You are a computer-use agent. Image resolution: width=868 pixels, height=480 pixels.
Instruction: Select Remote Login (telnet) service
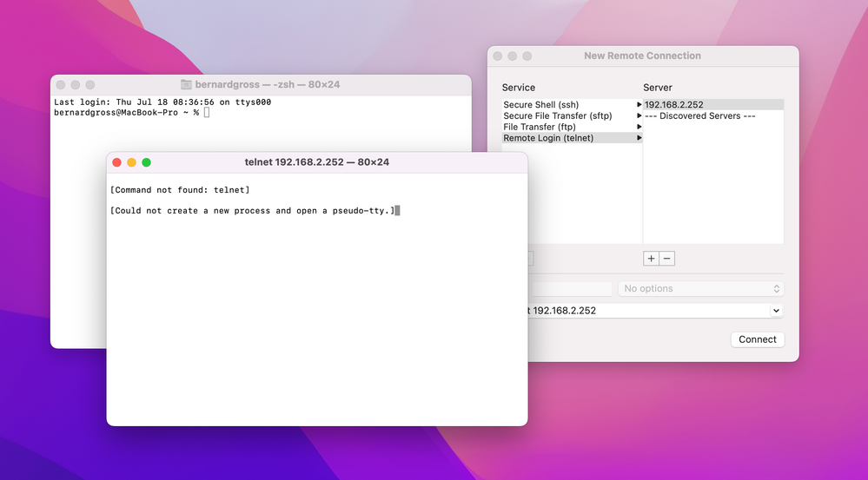click(x=548, y=138)
